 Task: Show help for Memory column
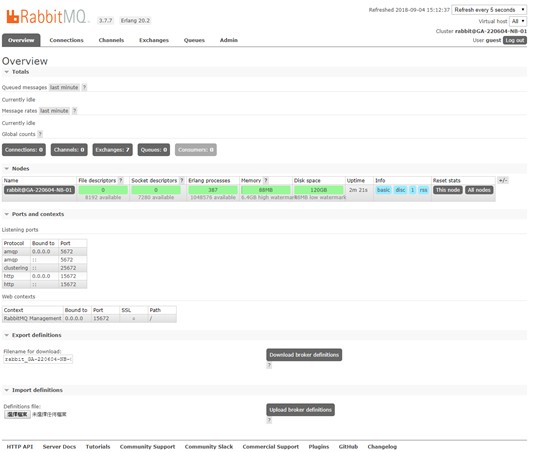tap(266, 181)
